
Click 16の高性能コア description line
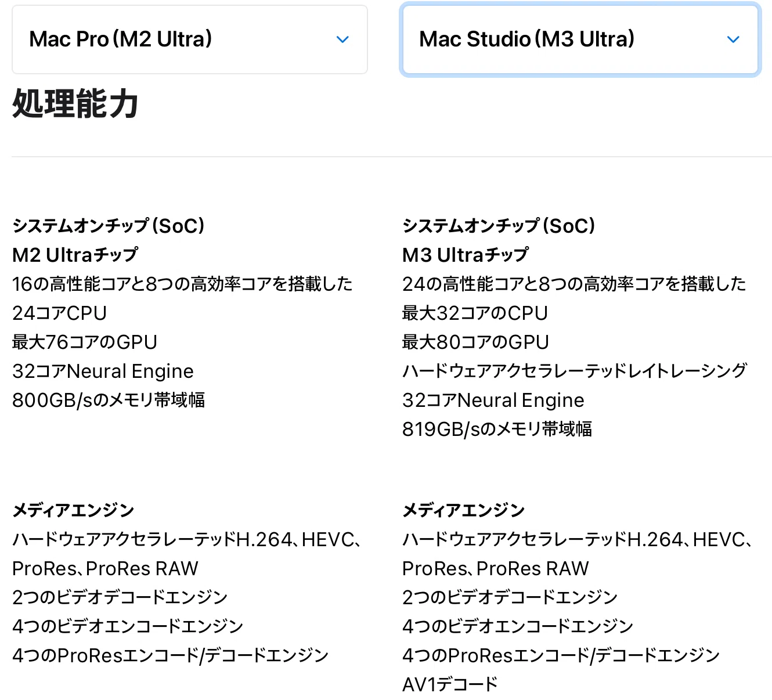point(182,284)
